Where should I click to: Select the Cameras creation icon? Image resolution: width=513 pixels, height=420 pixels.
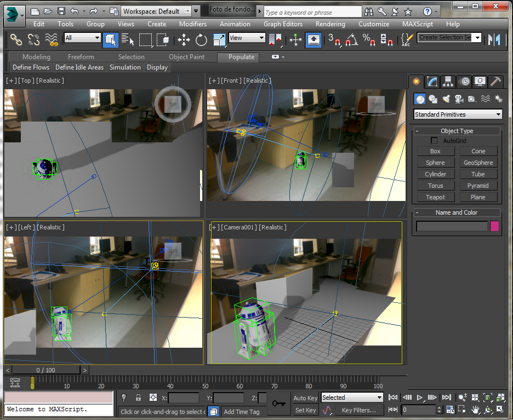point(458,99)
